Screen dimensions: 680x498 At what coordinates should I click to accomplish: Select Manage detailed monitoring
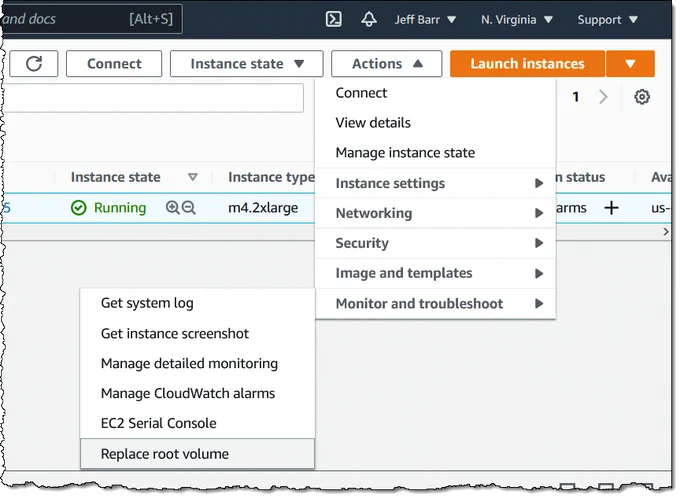(x=197, y=363)
